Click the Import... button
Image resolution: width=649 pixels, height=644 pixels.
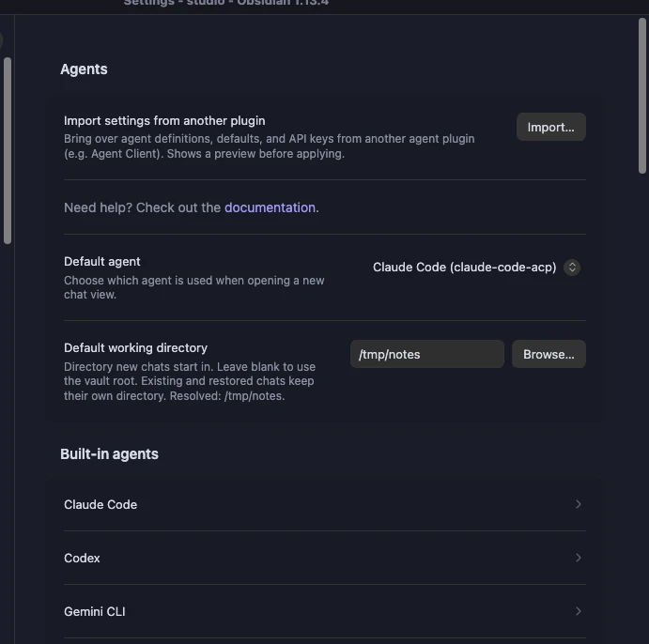click(550, 127)
